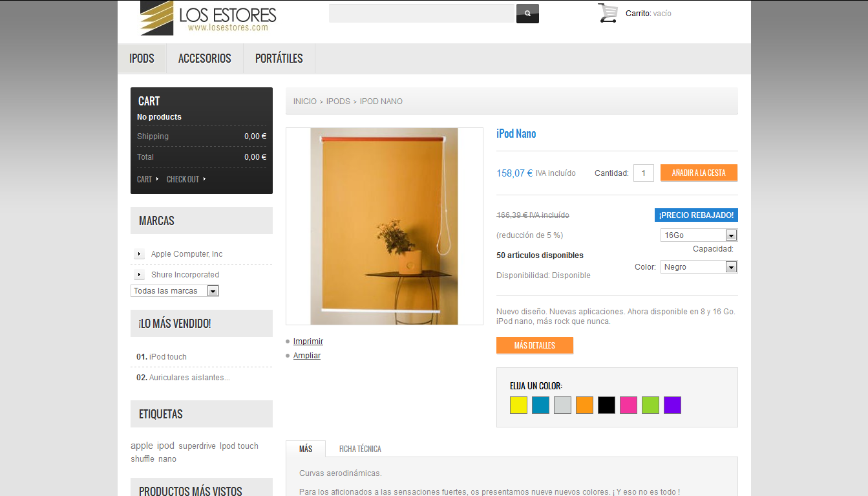Viewport: 868px width, 496px height.
Task: Select the orange color swatch
Action: (x=584, y=405)
